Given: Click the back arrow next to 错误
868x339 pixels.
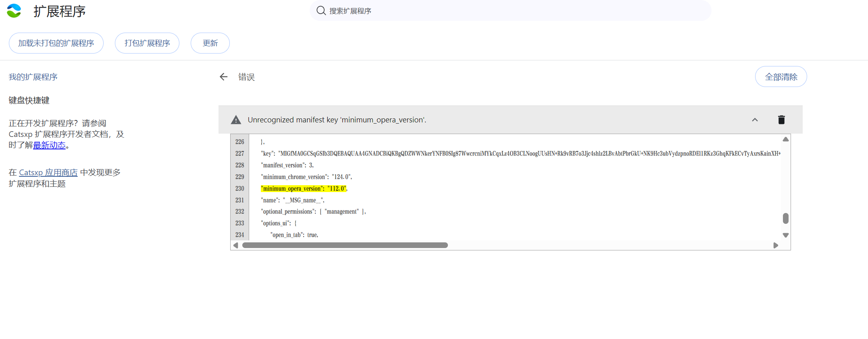Looking at the screenshot, I should (x=223, y=77).
